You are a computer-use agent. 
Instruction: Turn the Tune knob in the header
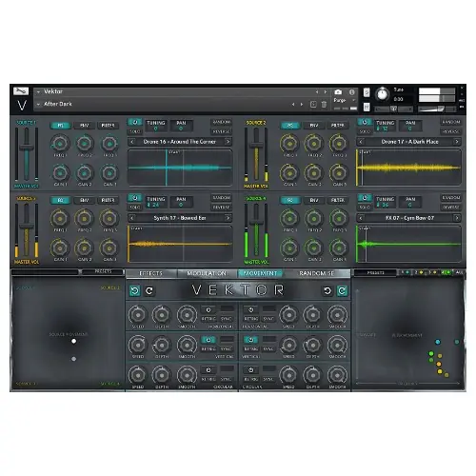[x=383, y=94]
